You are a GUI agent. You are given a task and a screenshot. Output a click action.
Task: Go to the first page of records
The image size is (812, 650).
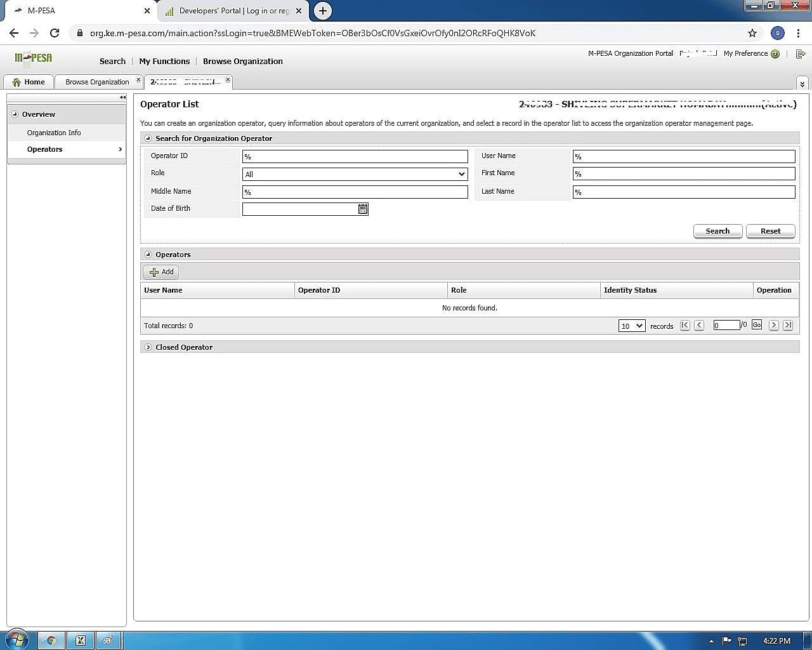coord(685,325)
